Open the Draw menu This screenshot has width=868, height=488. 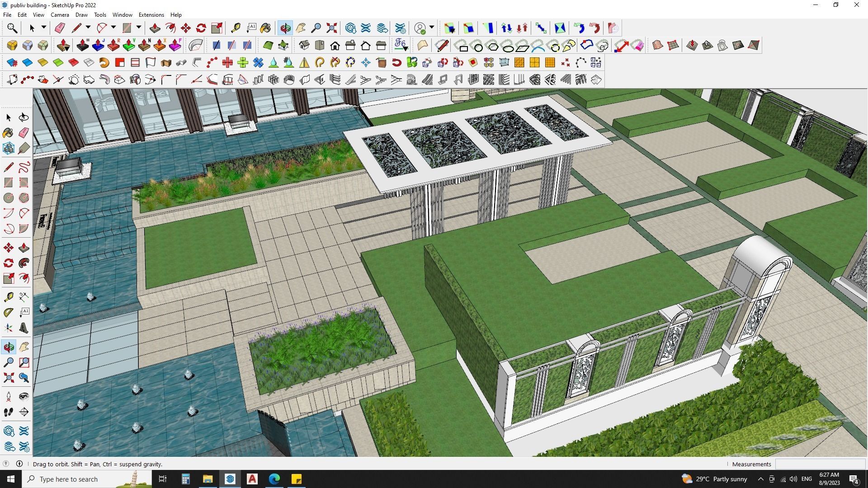[81, 15]
